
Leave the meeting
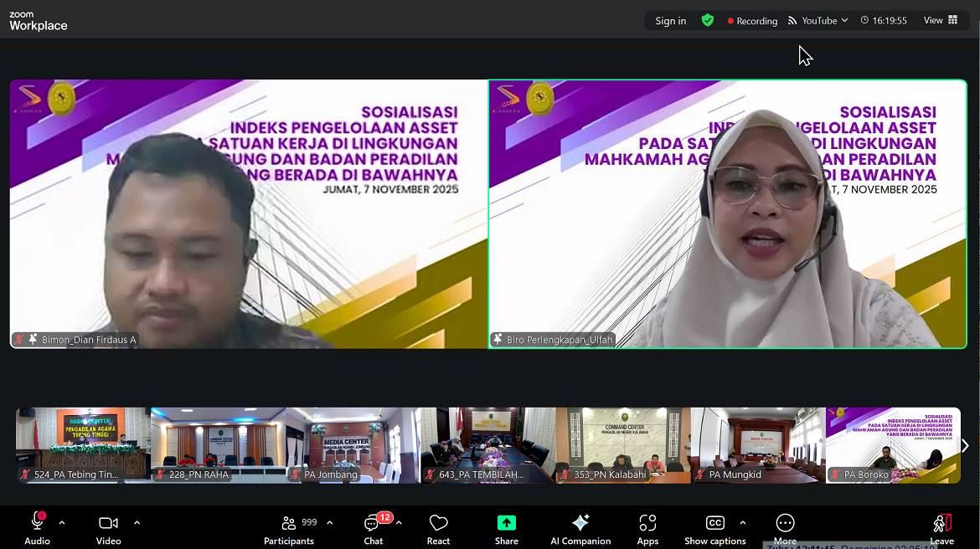[x=941, y=528]
